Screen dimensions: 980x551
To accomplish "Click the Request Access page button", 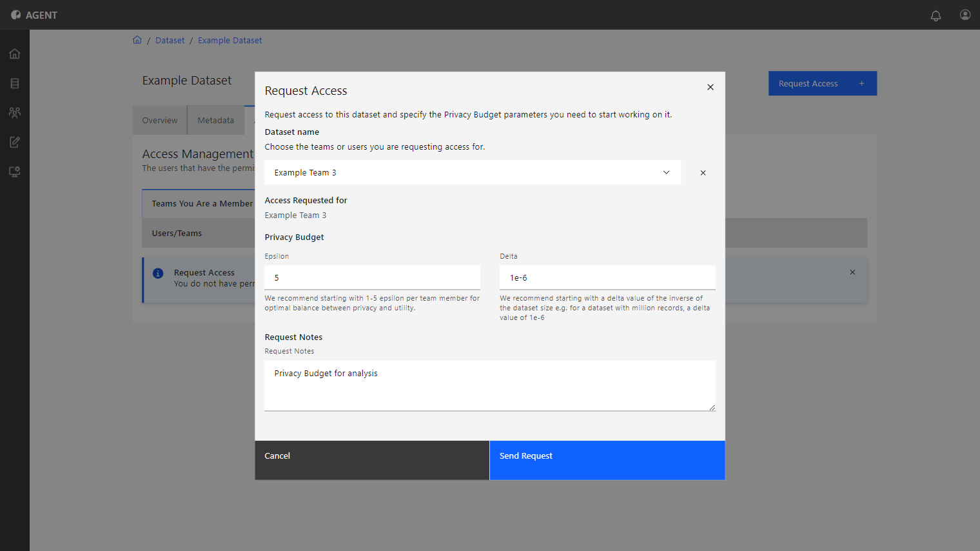I will click(823, 83).
